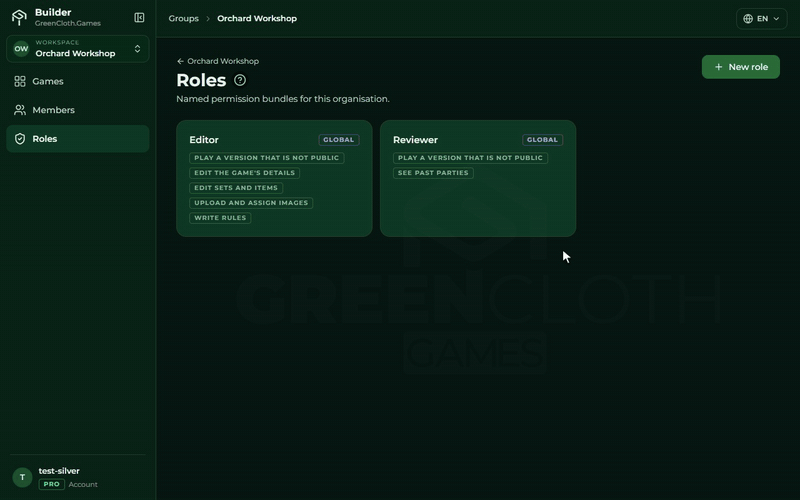Click the Games grid icon
The width and height of the screenshot is (800, 500).
(x=20, y=81)
